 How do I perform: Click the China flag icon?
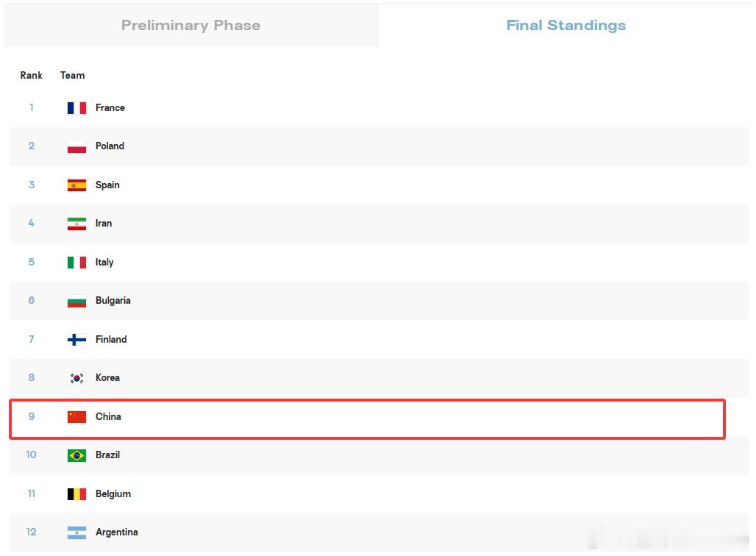(x=76, y=417)
